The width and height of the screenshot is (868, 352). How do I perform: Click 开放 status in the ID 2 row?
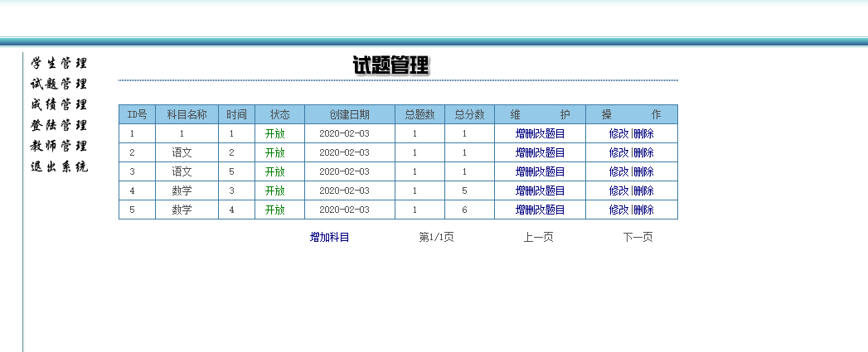274,152
